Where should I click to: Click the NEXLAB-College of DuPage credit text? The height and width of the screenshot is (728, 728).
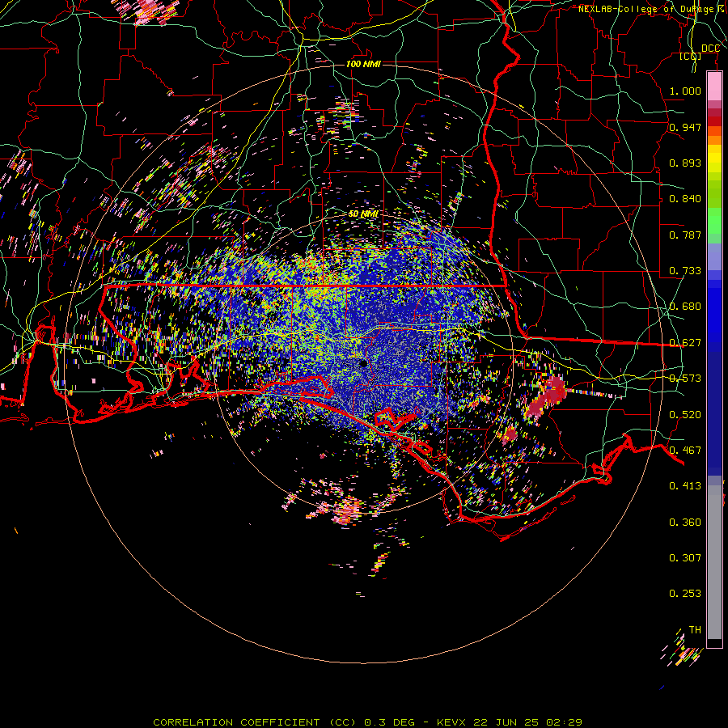point(653,9)
